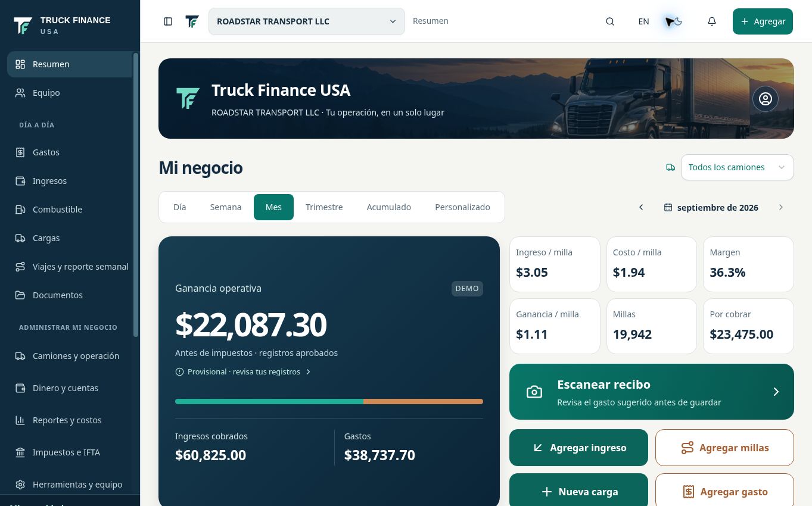
Task: Go to Gastos in sidebar
Action: 69,152
